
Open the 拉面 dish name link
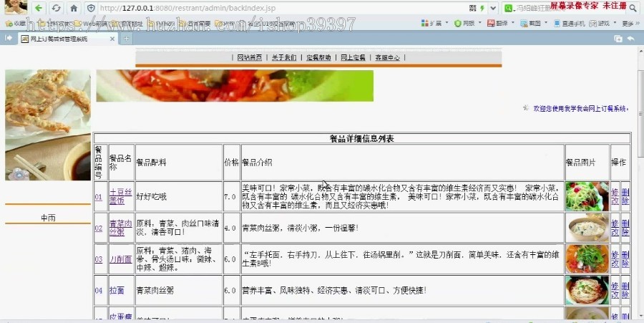click(117, 291)
